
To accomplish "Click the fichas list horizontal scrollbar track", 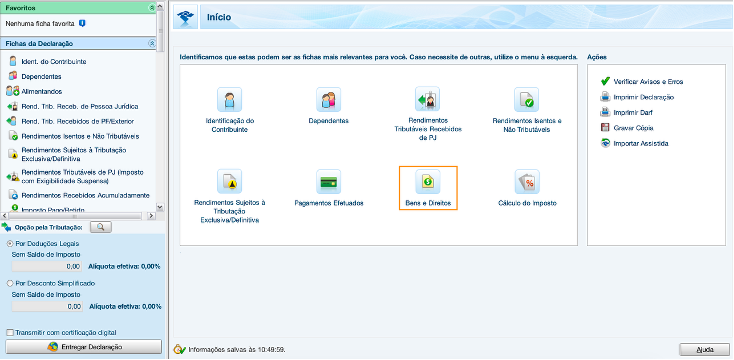I will (x=77, y=216).
